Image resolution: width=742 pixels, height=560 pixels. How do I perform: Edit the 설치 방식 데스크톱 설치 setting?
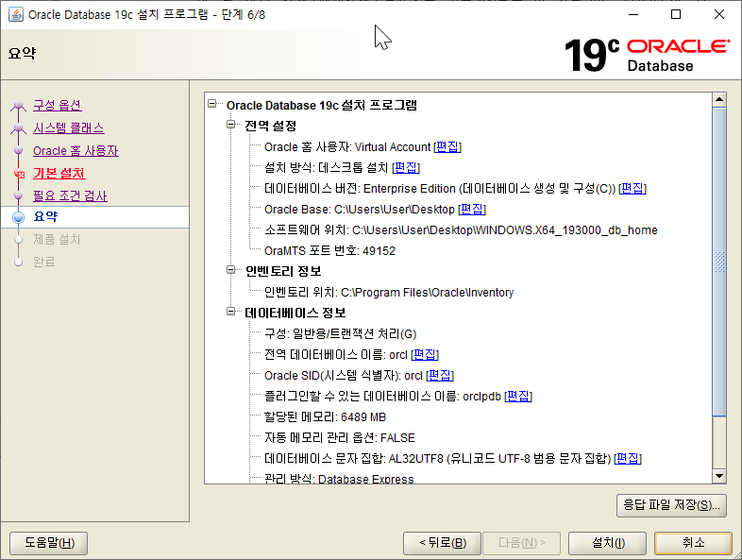(x=406, y=167)
